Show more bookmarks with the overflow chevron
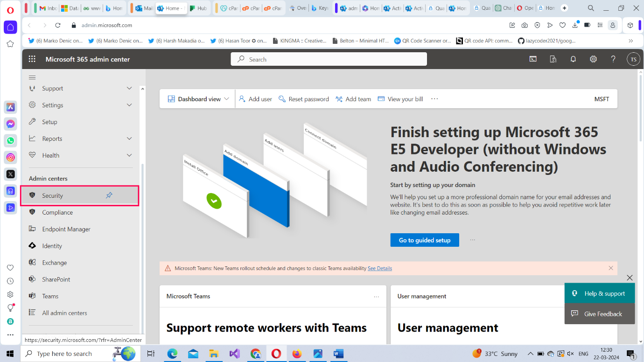This screenshot has width=644, height=362. click(631, 41)
